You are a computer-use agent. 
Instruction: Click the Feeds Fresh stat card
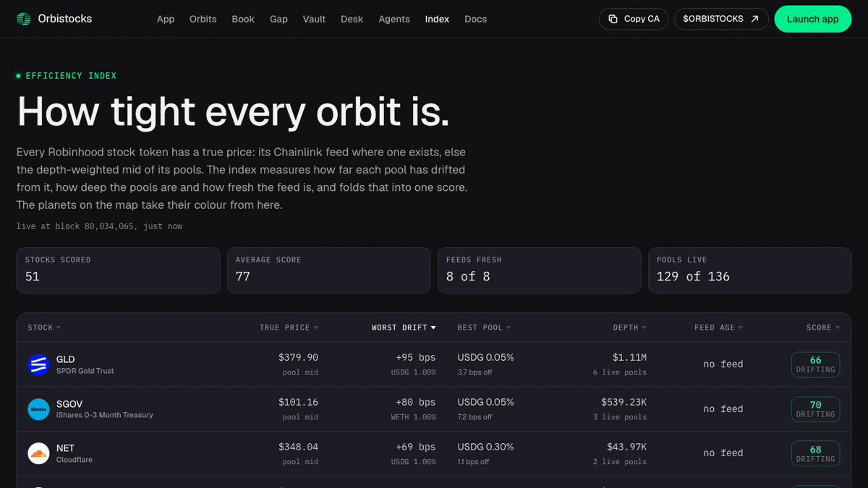(x=539, y=270)
